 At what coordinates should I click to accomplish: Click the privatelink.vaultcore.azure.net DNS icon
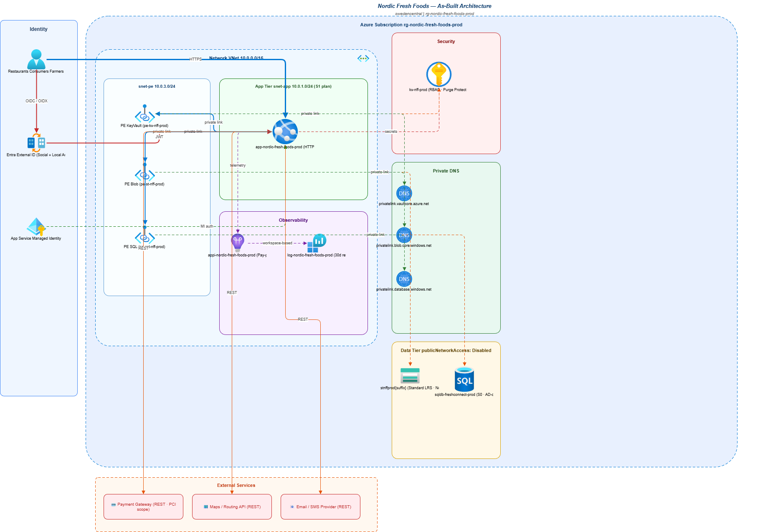coord(404,193)
